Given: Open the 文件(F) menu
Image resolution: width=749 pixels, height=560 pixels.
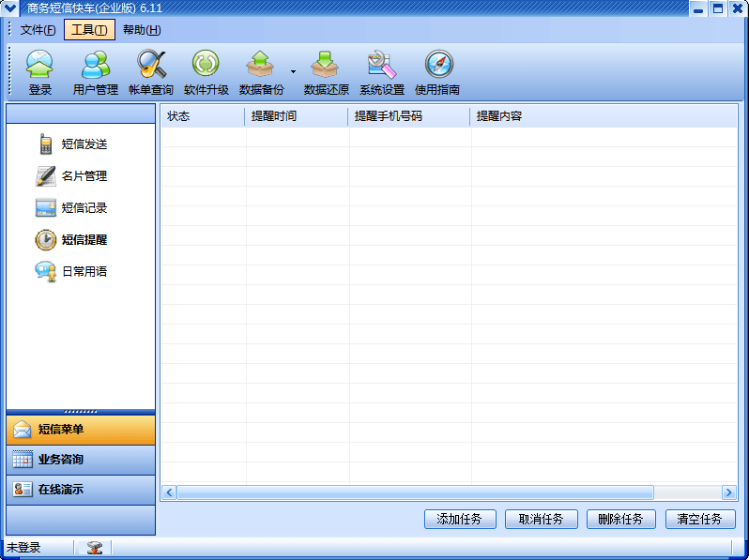Looking at the screenshot, I should [38, 30].
